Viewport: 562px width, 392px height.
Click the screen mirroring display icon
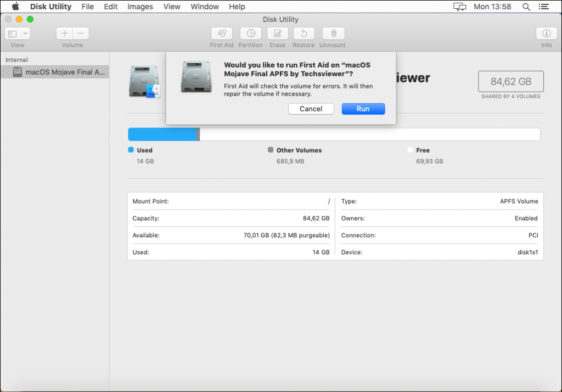coord(459,7)
